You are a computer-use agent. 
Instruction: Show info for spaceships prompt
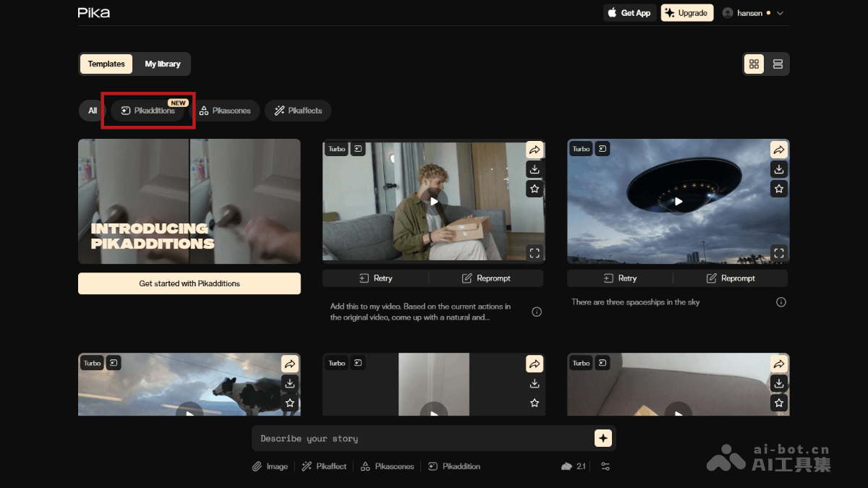coord(780,302)
